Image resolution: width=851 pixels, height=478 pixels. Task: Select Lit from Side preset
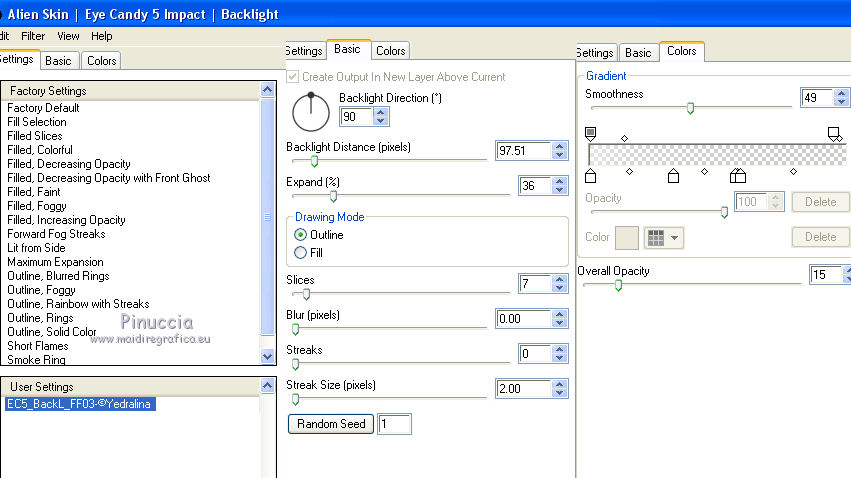tap(36, 248)
